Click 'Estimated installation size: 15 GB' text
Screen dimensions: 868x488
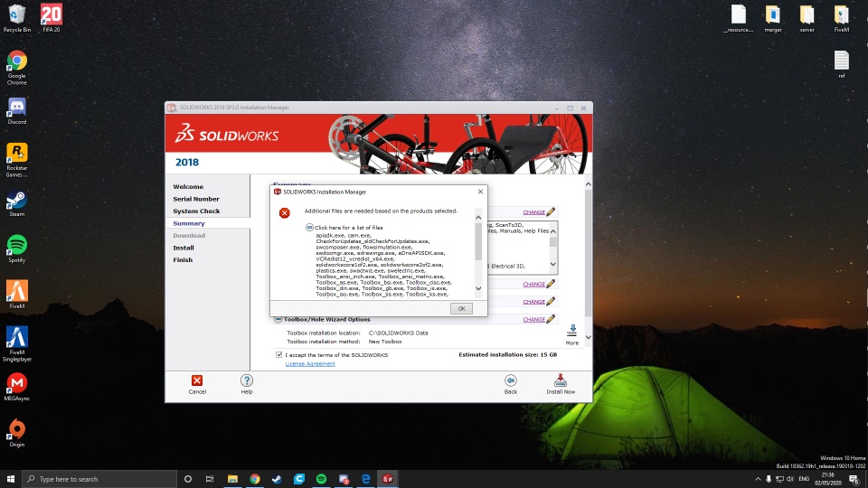point(507,354)
